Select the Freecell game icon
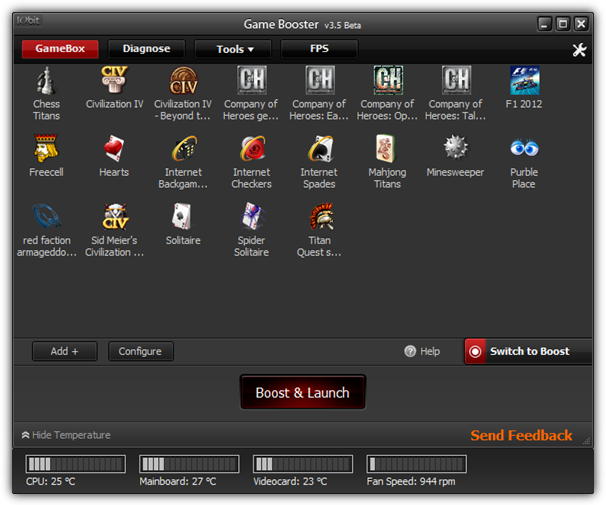 tap(46, 149)
